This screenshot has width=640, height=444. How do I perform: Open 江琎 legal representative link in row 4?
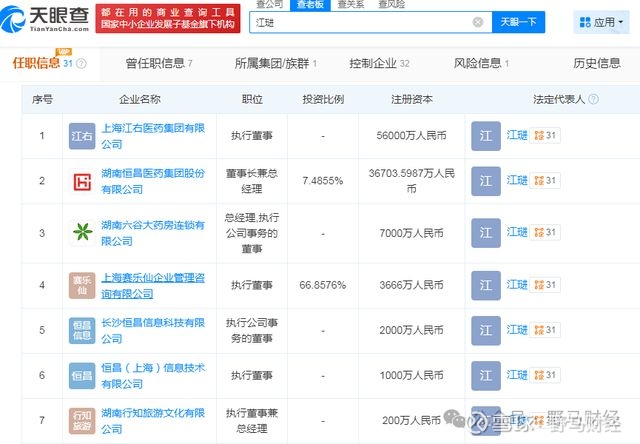tap(517, 284)
